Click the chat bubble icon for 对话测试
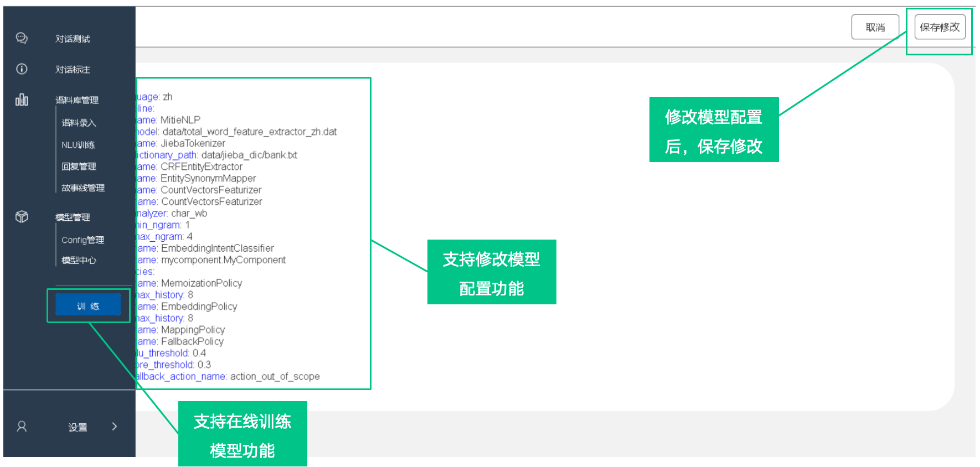The height and width of the screenshot is (467, 980). tap(22, 38)
